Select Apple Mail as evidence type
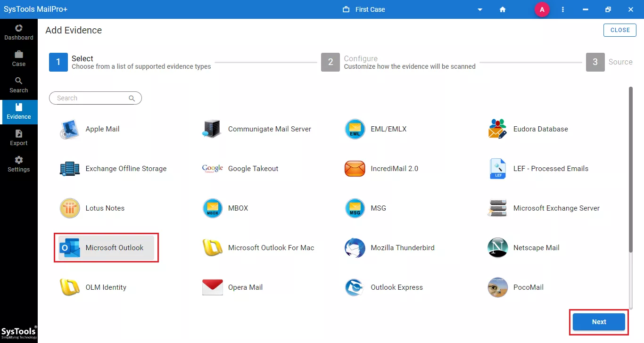Viewport: 644px width, 343px height. (x=102, y=129)
